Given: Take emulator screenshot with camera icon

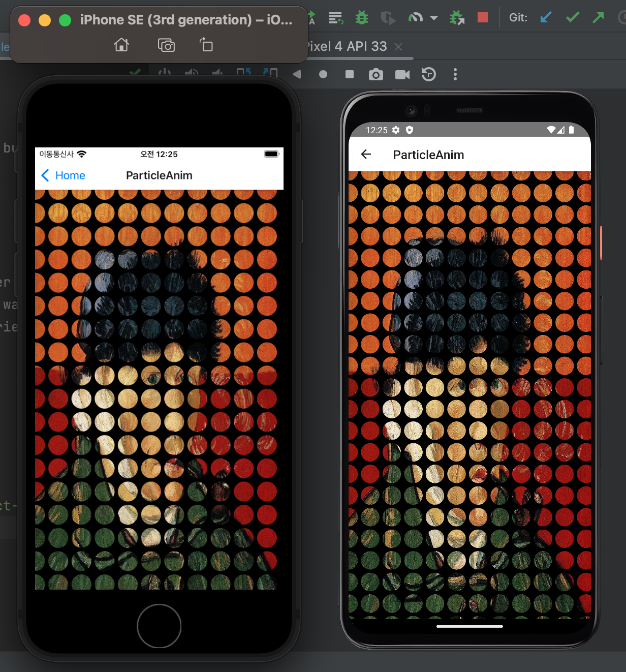Looking at the screenshot, I should tap(376, 75).
